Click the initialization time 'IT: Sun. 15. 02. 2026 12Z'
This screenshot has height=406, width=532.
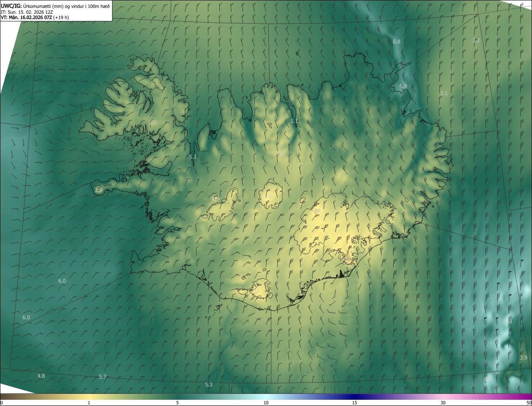[27, 12]
